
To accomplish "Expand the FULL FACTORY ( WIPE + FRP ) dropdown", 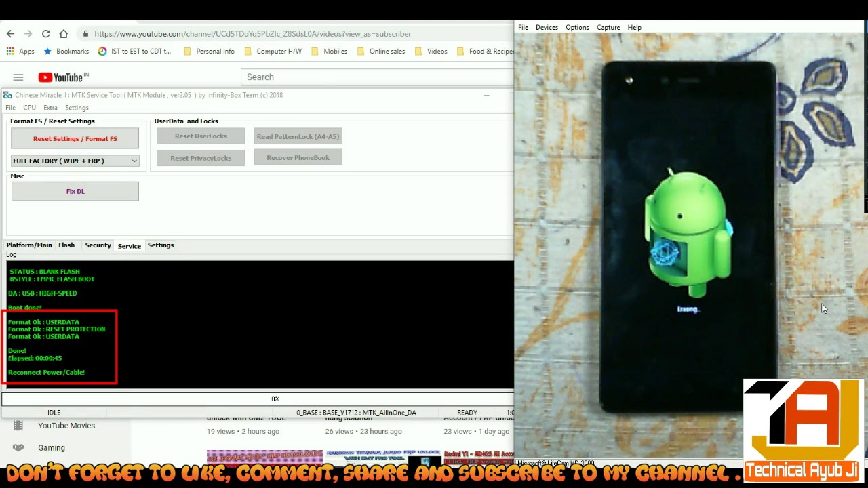I will (x=75, y=161).
